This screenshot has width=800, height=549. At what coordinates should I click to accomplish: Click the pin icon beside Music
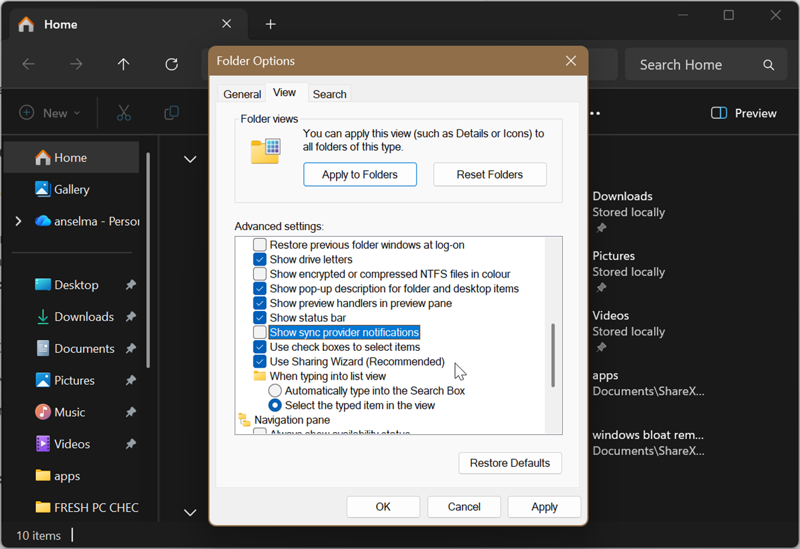[x=131, y=412]
